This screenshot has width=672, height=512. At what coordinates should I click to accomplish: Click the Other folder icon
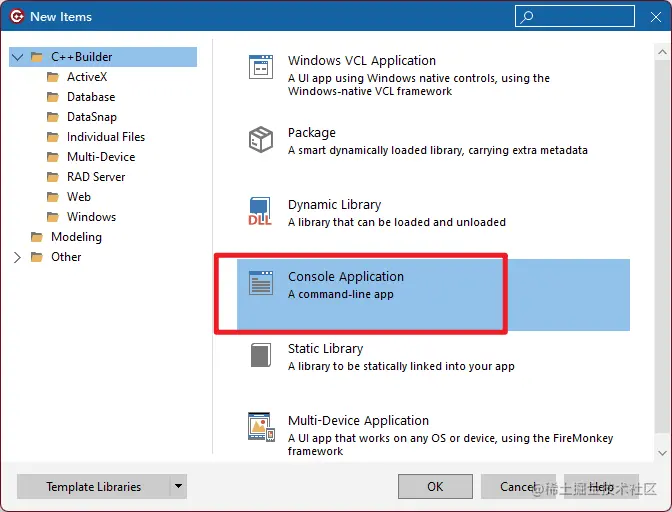37,257
